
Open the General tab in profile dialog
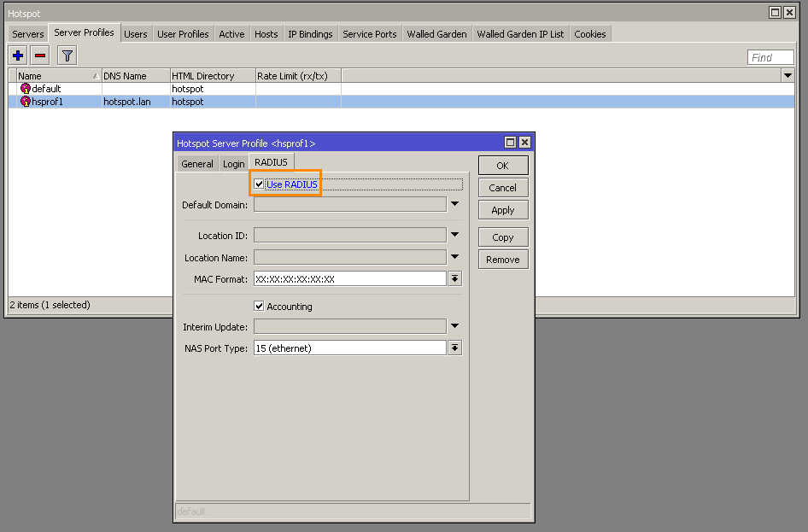tap(197, 164)
